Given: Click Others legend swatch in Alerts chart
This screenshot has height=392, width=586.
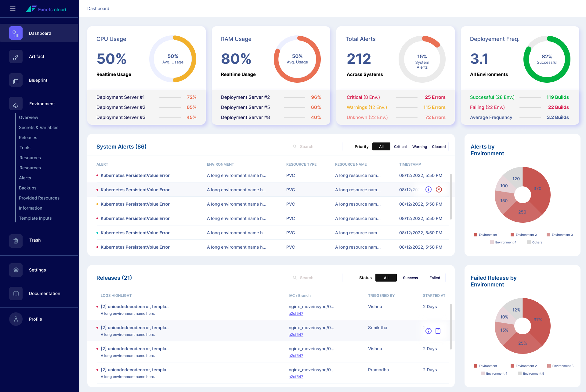Looking at the screenshot, I should 529,242.
